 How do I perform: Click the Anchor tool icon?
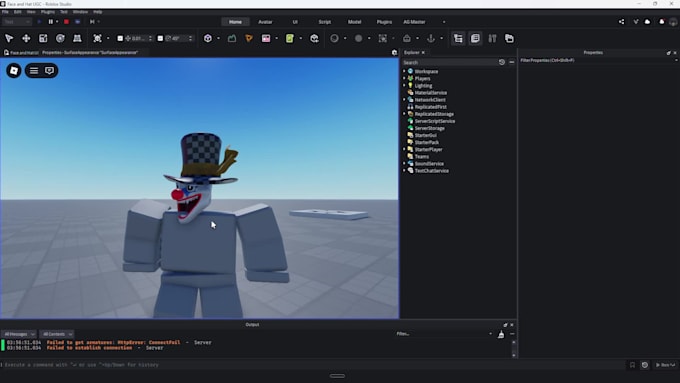(x=431, y=39)
